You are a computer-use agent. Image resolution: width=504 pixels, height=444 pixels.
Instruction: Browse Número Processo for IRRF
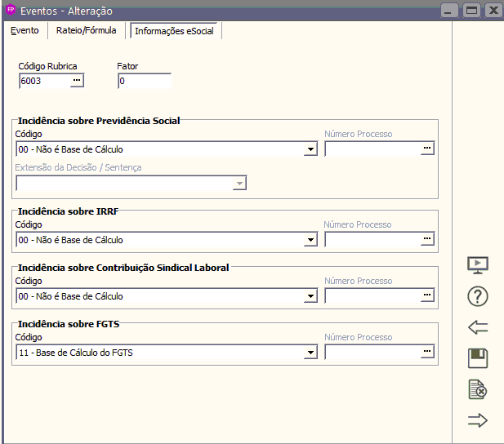[426, 239]
